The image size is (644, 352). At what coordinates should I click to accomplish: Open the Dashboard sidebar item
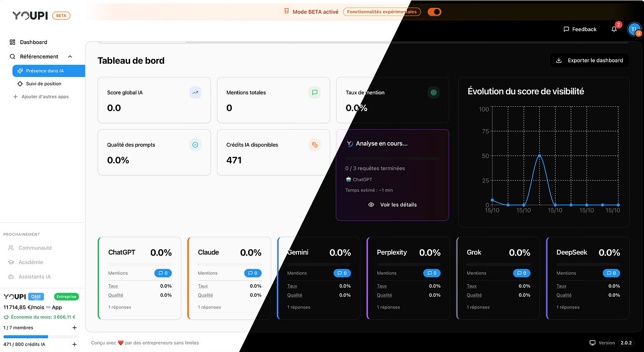point(34,42)
